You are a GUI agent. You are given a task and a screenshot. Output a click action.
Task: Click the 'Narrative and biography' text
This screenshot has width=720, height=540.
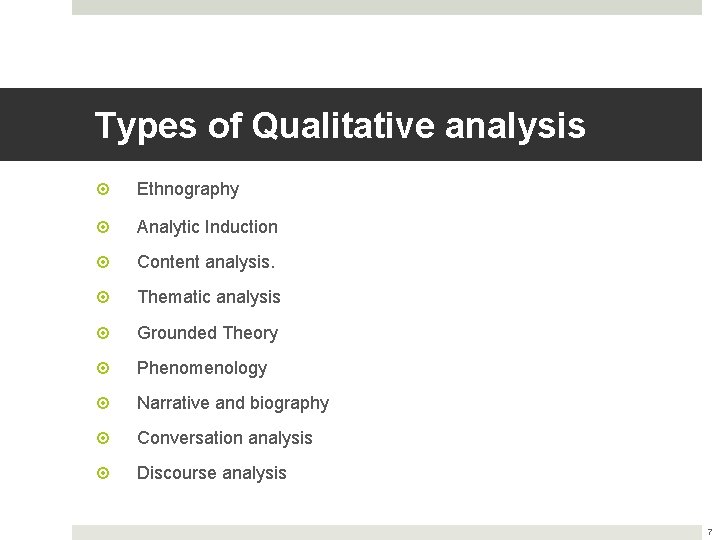click(x=232, y=403)
